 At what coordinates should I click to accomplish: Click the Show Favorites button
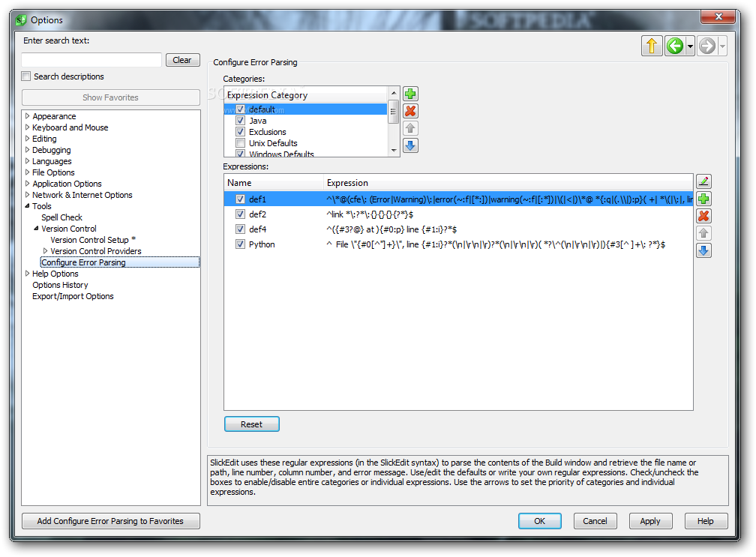click(110, 97)
